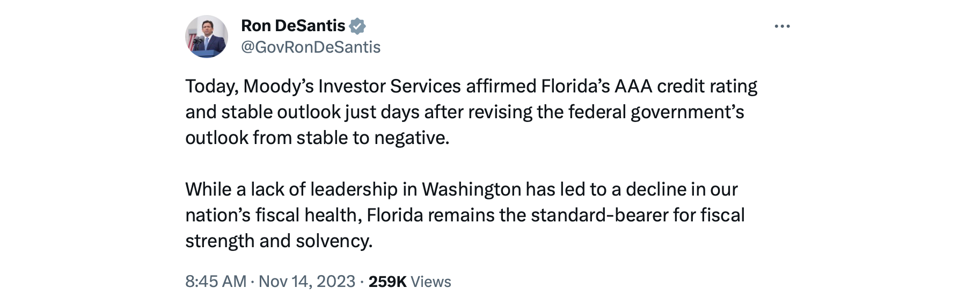Viewport: 980px width, 302px height.
Task: Click the word "Washington" in the tweet
Action: click(x=471, y=189)
